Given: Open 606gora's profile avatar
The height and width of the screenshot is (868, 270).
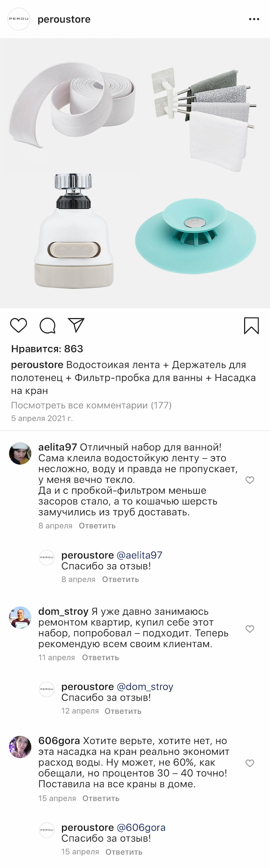Looking at the screenshot, I should pyautogui.click(x=20, y=747).
